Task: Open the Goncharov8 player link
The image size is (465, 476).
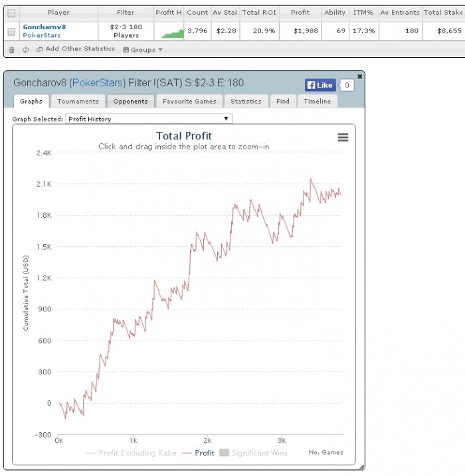Action: (x=44, y=27)
